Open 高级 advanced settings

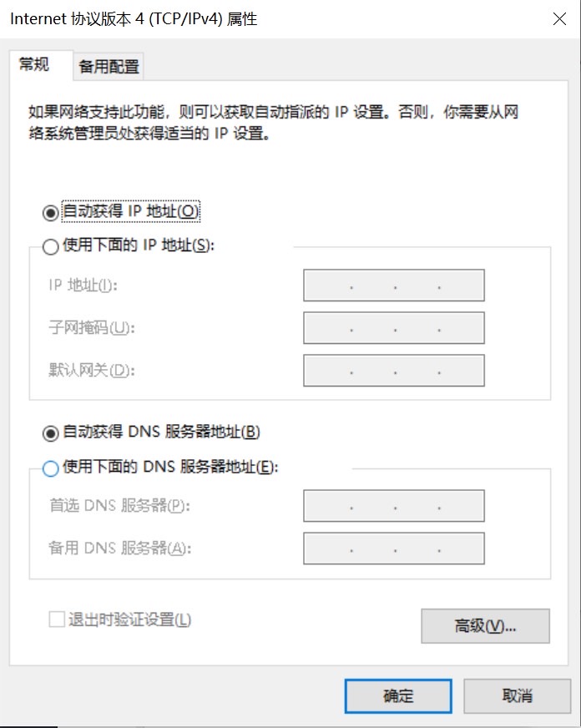click(x=485, y=626)
